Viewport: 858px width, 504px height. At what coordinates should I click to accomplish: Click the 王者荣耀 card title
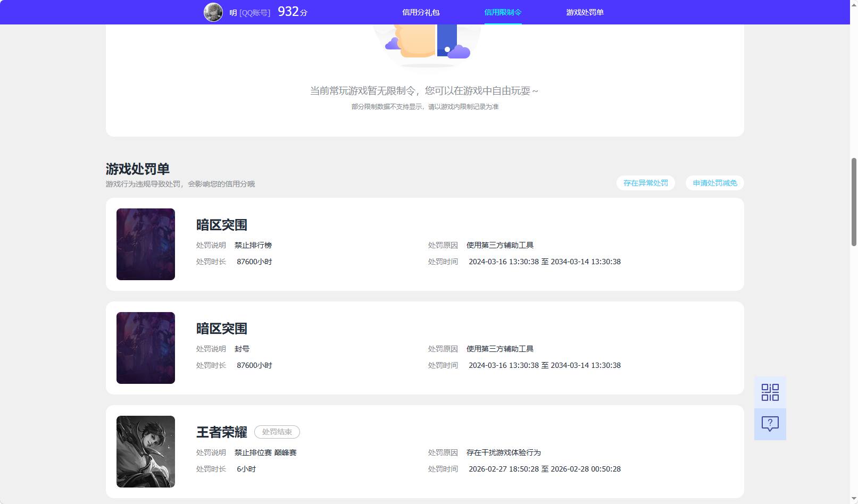(x=221, y=432)
